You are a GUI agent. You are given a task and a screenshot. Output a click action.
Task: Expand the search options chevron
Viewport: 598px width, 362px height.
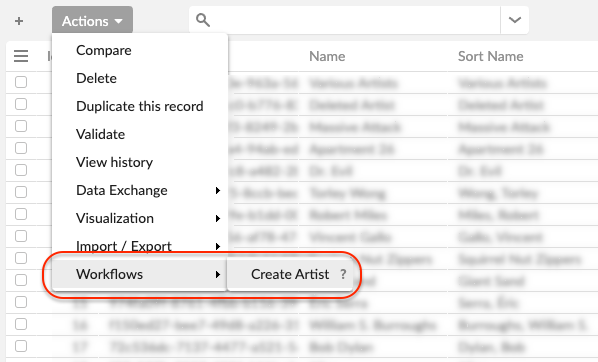[514, 20]
